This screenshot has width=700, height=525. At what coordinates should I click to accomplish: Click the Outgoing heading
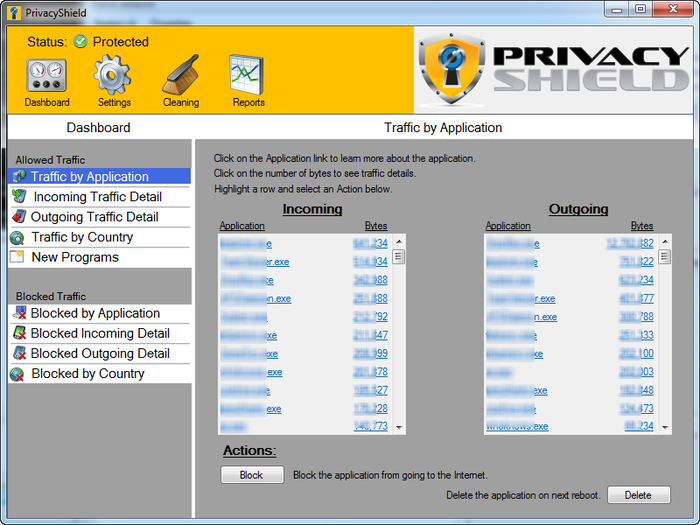coord(579,209)
